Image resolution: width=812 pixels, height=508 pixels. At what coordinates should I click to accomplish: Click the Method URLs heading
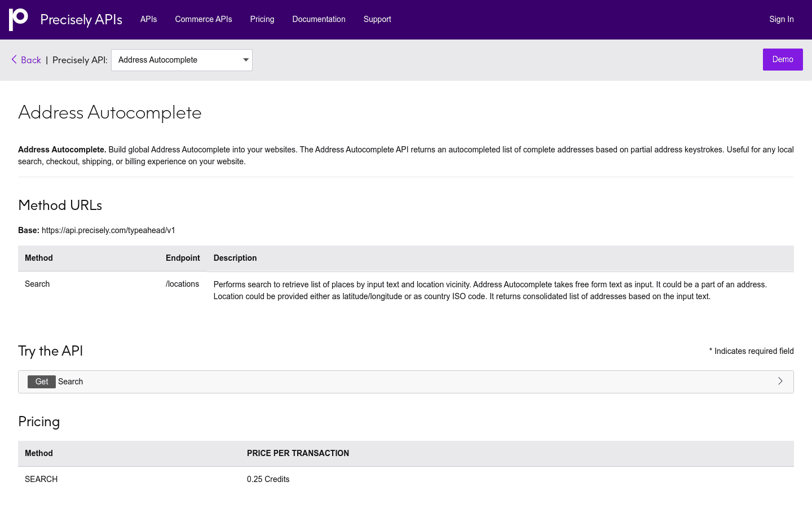pos(60,205)
